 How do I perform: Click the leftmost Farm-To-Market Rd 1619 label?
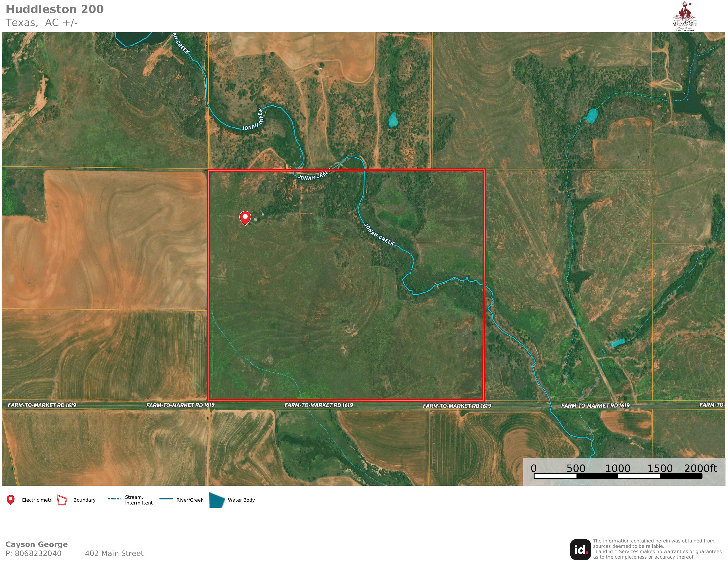(42, 405)
